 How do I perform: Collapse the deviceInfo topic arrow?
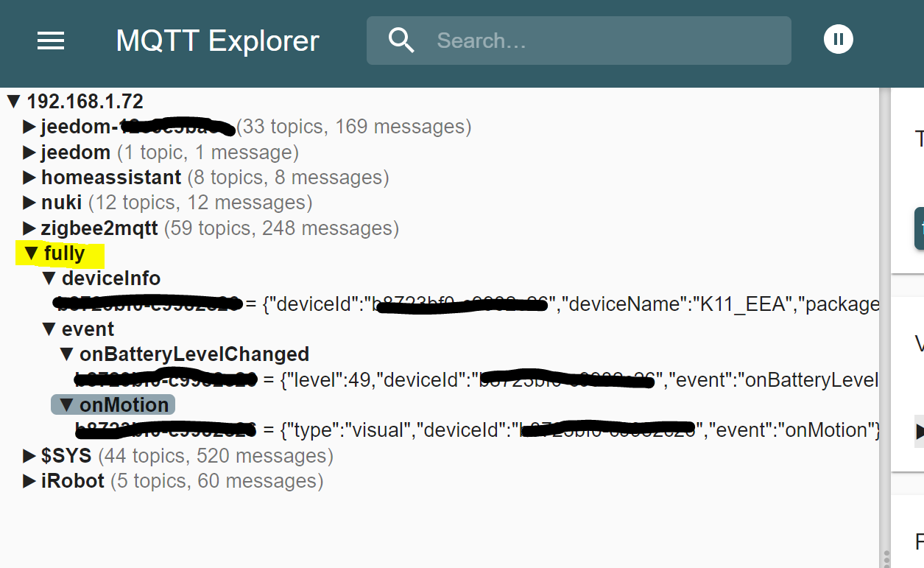click(49, 278)
